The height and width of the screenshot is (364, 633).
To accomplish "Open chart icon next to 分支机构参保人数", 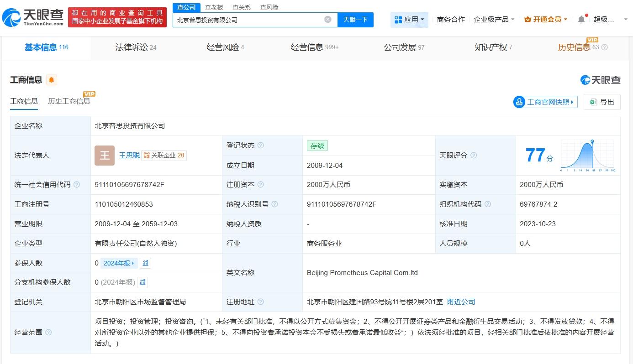I will [x=143, y=282].
